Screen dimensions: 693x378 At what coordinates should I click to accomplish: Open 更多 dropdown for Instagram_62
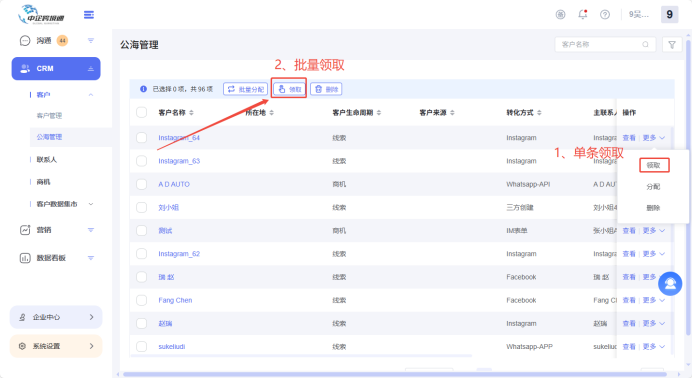[x=654, y=254]
